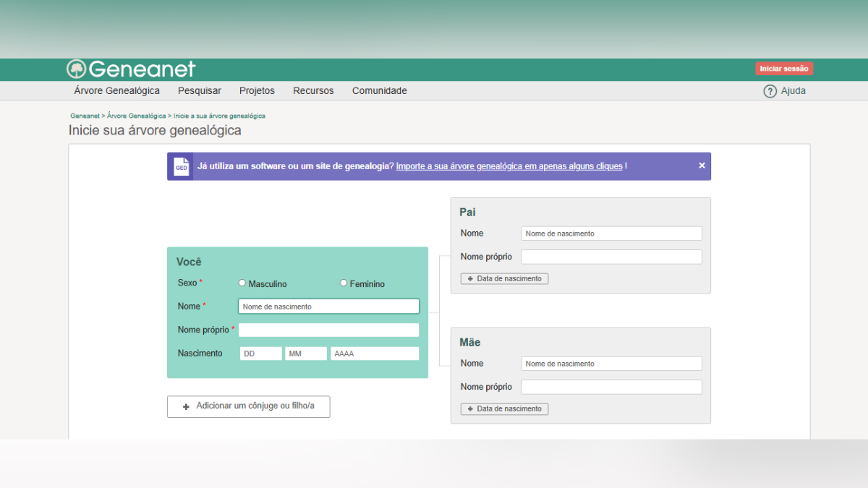The width and height of the screenshot is (868, 488).
Task: Click the Pai Nome input field
Action: [611, 234]
